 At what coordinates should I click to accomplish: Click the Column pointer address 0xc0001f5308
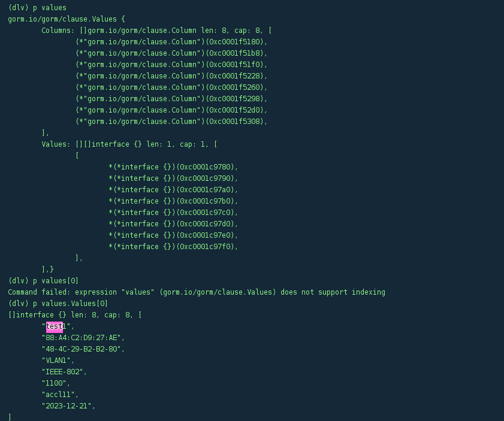point(235,122)
